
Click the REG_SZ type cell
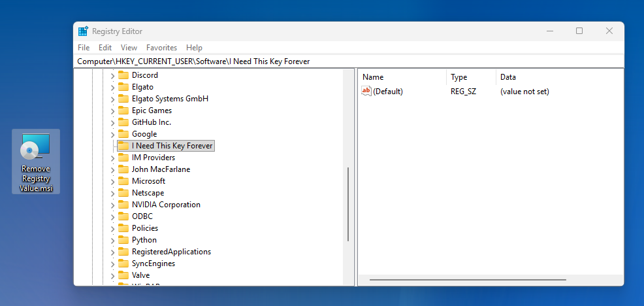coord(464,92)
